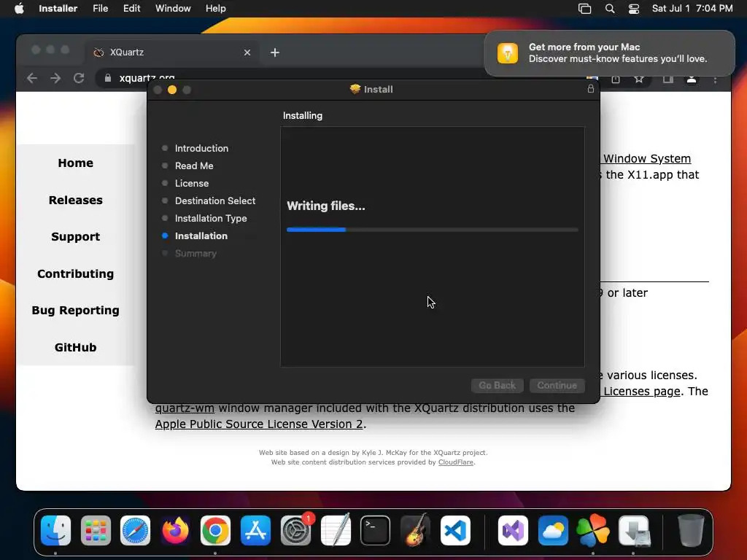Open the Support page link

point(75,237)
